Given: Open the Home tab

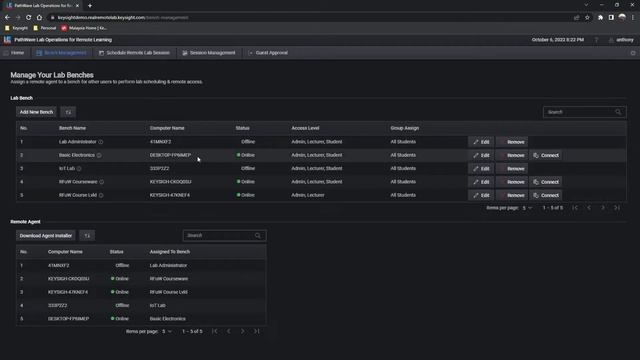Looking at the screenshot, I should [x=14, y=53].
